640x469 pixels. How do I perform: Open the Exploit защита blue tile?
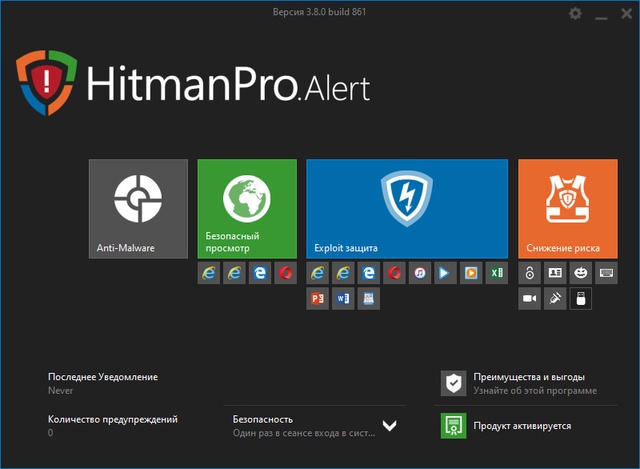[x=407, y=209]
